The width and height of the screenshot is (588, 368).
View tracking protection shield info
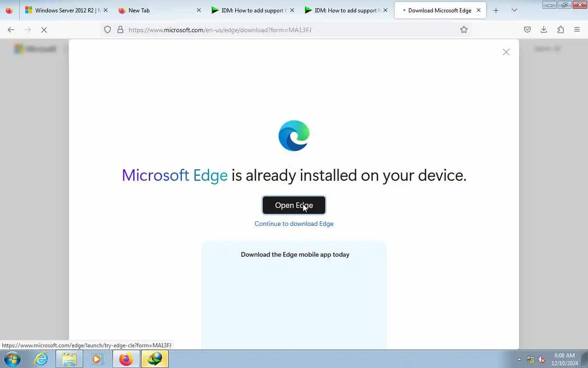pos(107,29)
